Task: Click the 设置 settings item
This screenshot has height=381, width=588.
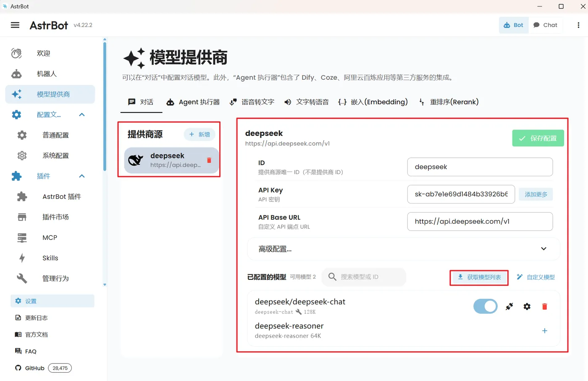Action: coord(52,301)
